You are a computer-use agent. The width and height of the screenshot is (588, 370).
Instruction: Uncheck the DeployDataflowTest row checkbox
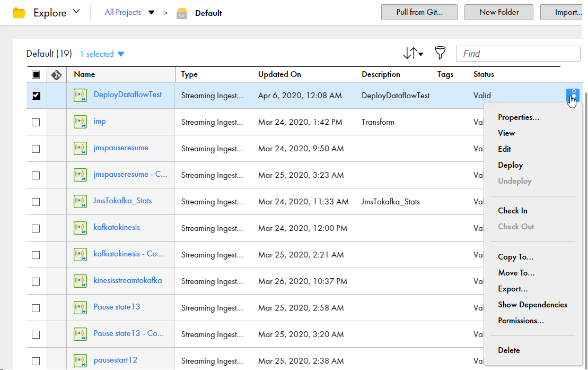36,96
